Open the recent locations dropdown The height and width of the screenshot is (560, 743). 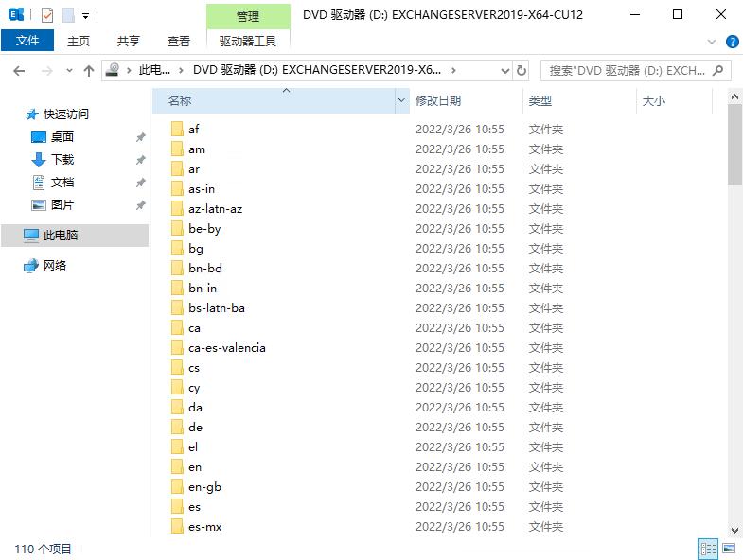point(69,71)
